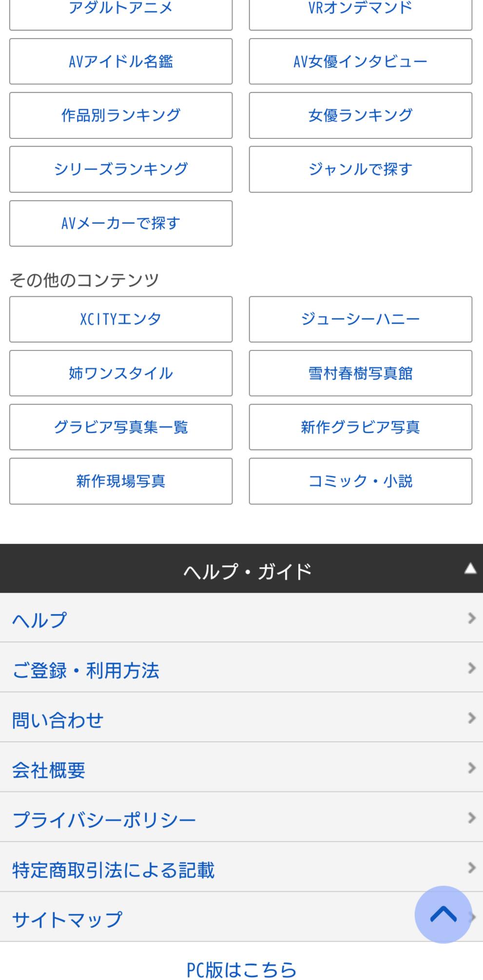Open XCITYエンタ content
The image size is (483, 980).
point(121,319)
